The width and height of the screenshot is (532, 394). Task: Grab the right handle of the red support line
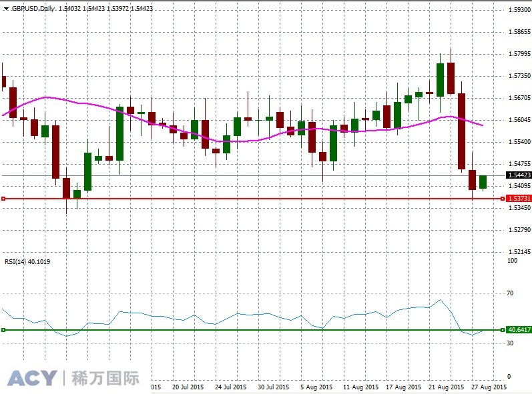[x=503, y=199]
